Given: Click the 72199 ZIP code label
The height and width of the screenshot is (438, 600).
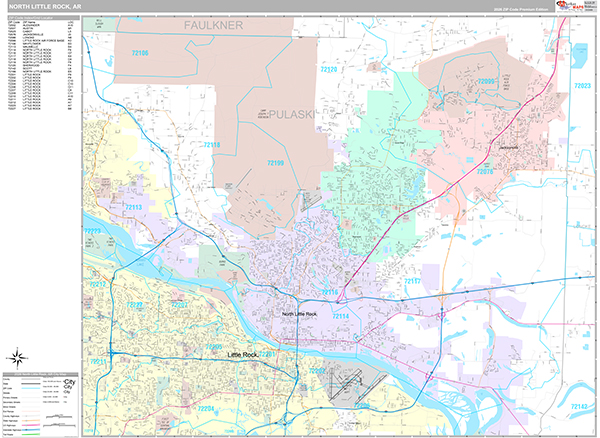Looking at the screenshot, I should tap(276, 162).
